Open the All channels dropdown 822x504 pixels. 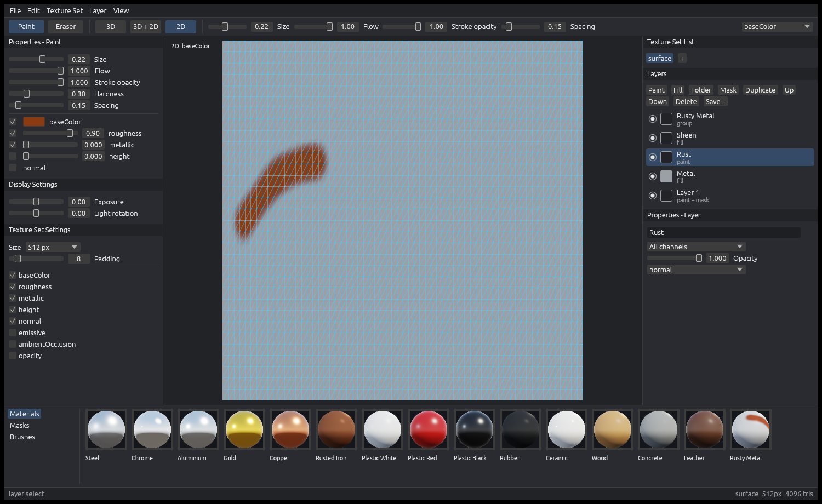[696, 247]
